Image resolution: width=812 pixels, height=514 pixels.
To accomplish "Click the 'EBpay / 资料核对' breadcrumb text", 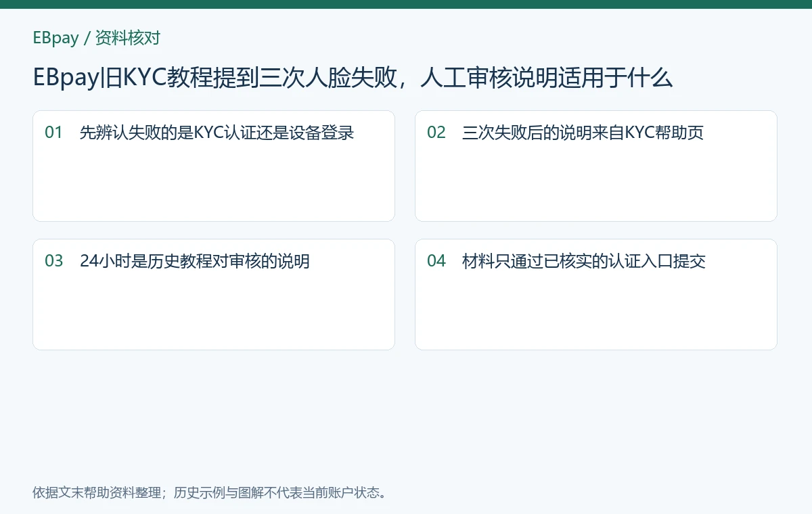I will click(96, 38).
